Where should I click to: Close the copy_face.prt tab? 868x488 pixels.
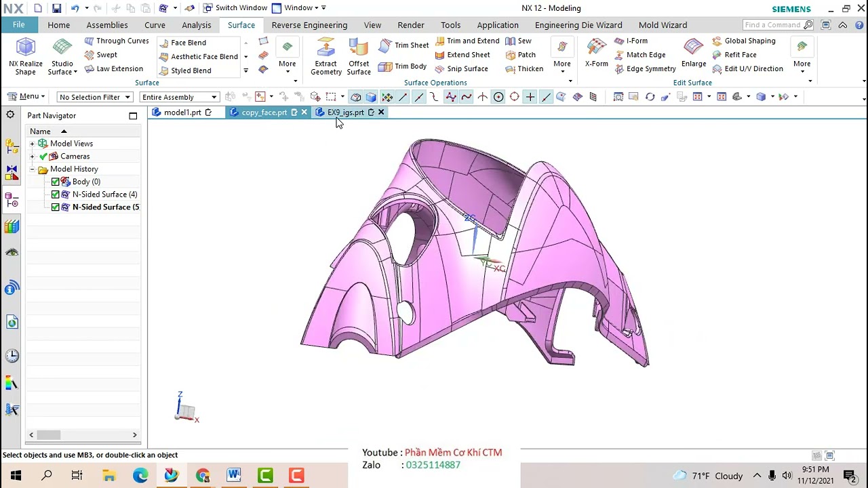304,113
